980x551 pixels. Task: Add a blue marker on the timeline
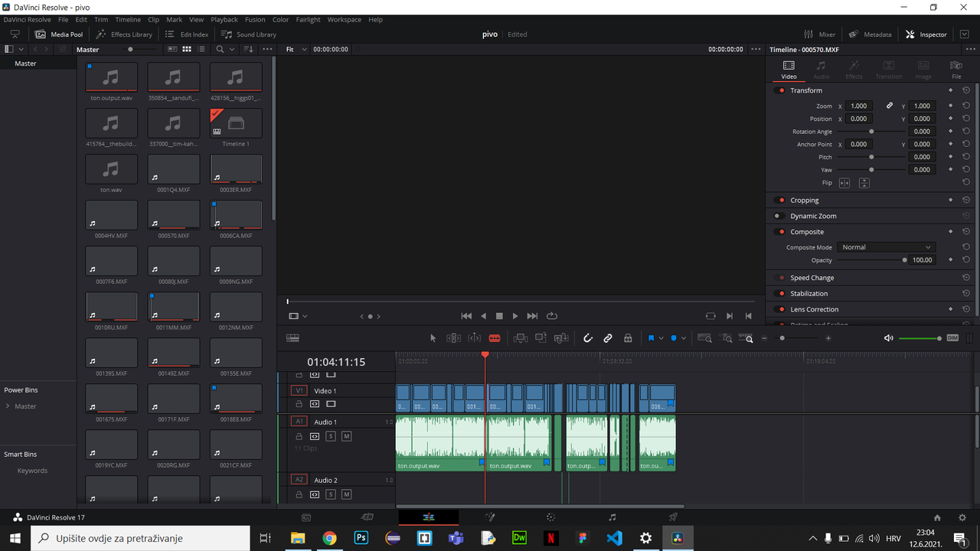674,338
